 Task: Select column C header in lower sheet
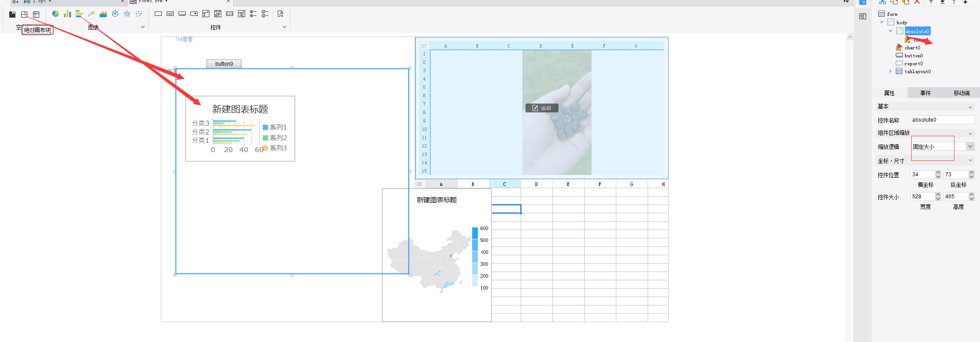pyautogui.click(x=505, y=184)
